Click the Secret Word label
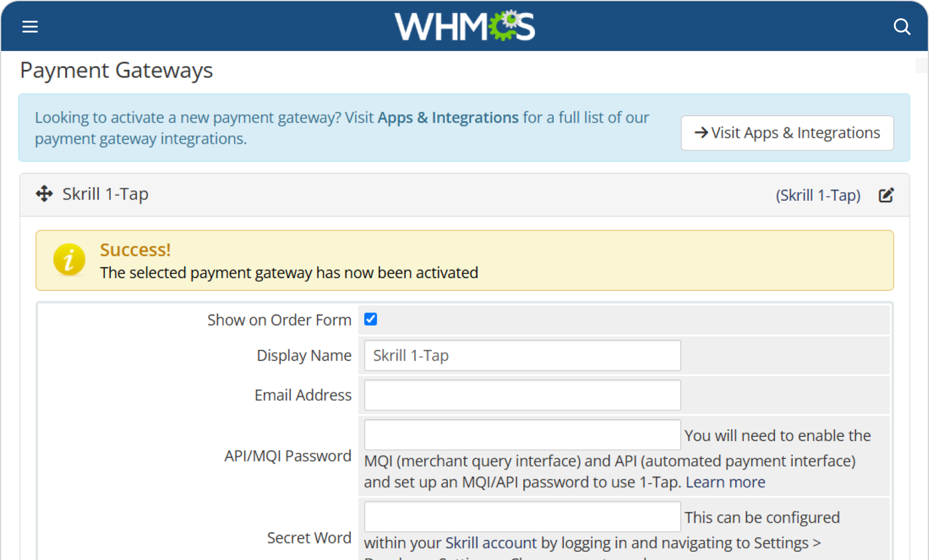The width and height of the screenshot is (929, 560). (x=309, y=538)
